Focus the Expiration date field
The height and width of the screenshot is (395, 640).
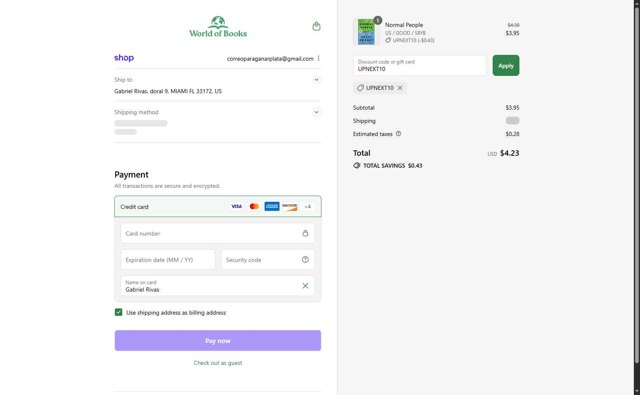(168, 260)
